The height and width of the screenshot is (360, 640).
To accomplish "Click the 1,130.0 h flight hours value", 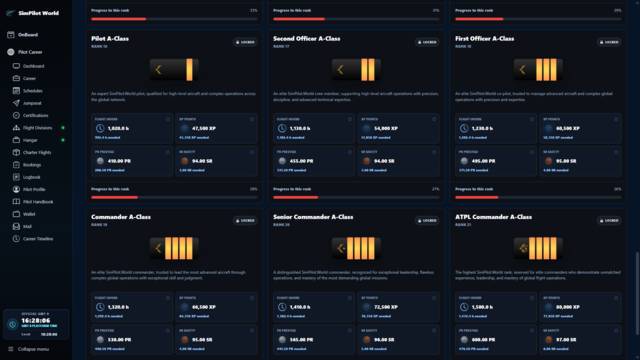I will (x=301, y=128).
